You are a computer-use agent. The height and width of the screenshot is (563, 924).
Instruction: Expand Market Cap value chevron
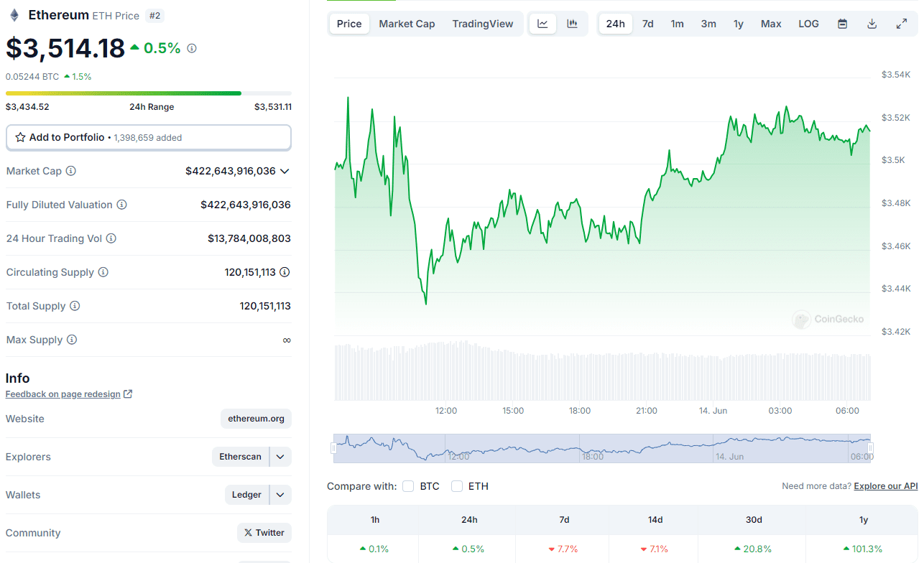point(285,171)
